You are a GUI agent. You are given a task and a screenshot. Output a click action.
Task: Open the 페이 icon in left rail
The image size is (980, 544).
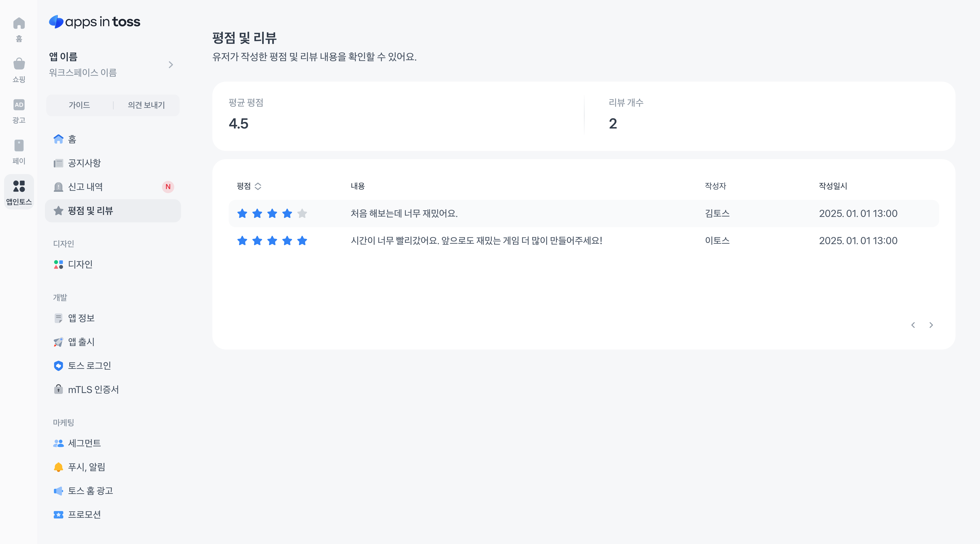coord(19,146)
